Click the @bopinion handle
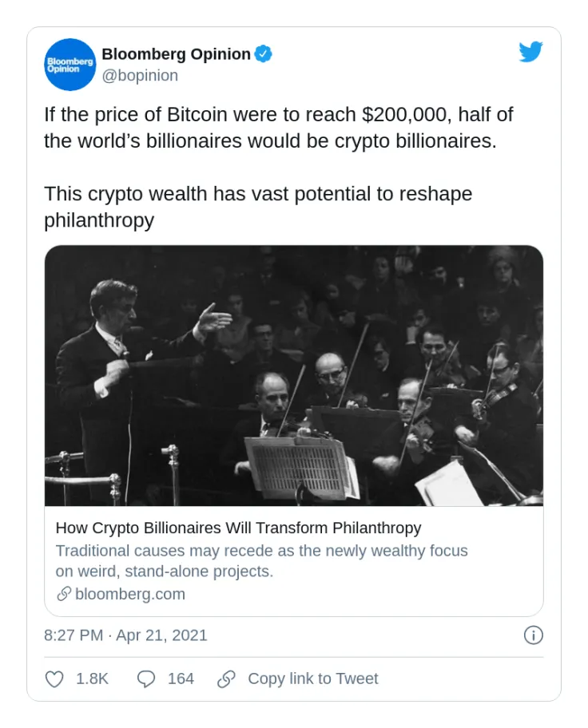Screen dimensions: 588x728 [140, 76]
